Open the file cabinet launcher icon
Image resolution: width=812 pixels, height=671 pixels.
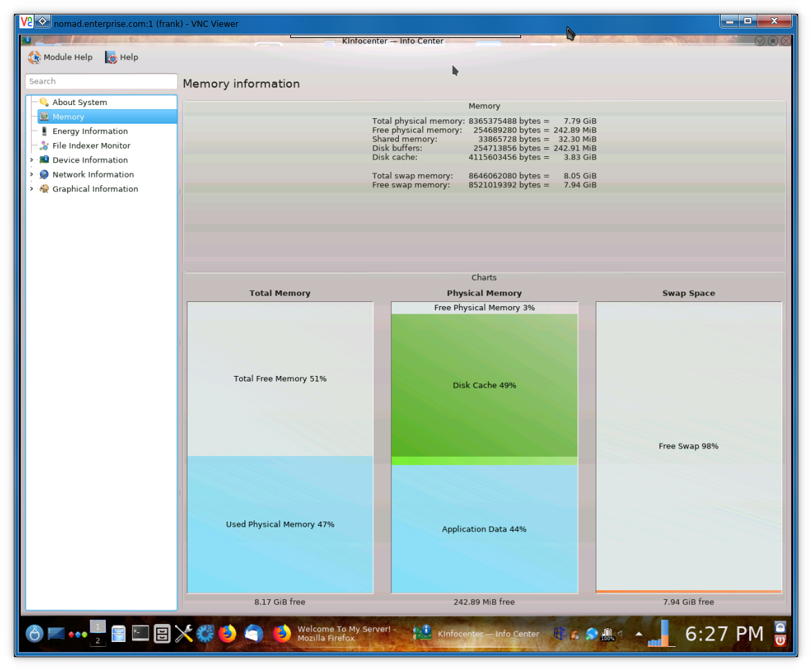(162, 634)
